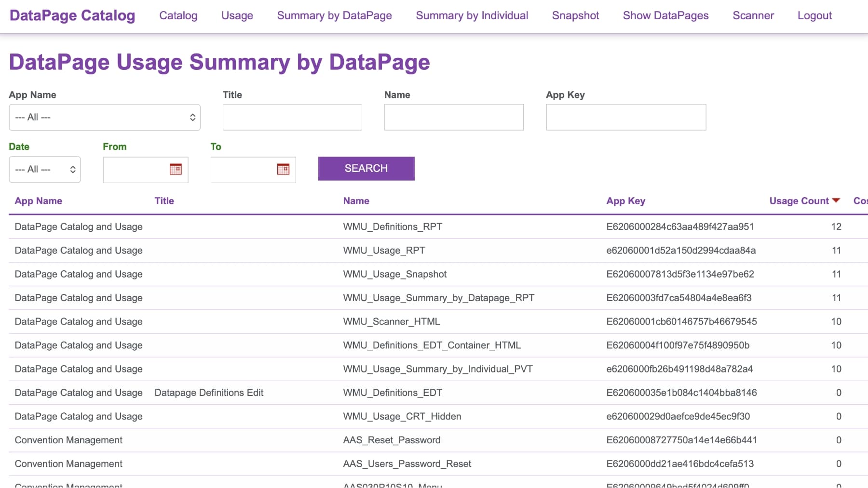Image resolution: width=868 pixels, height=488 pixels.
Task: Sort table by Title column header
Action: coord(164,201)
